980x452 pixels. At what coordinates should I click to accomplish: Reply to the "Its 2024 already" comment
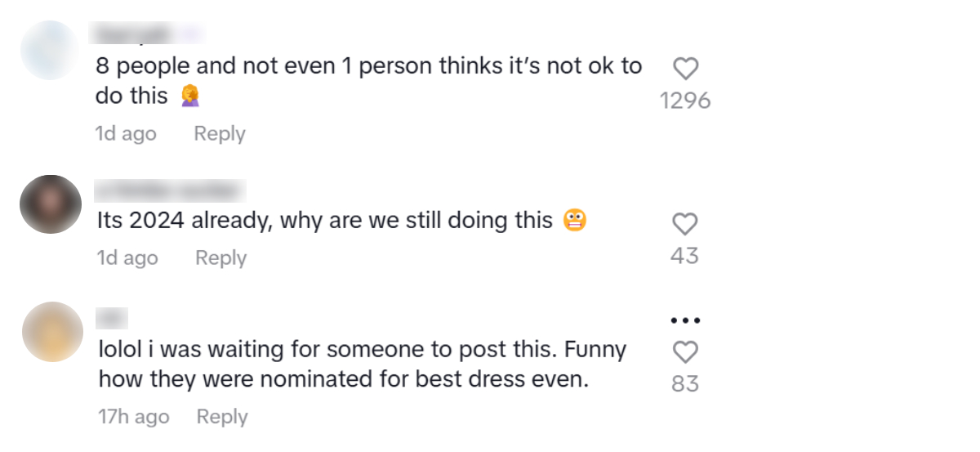click(220, 258)
